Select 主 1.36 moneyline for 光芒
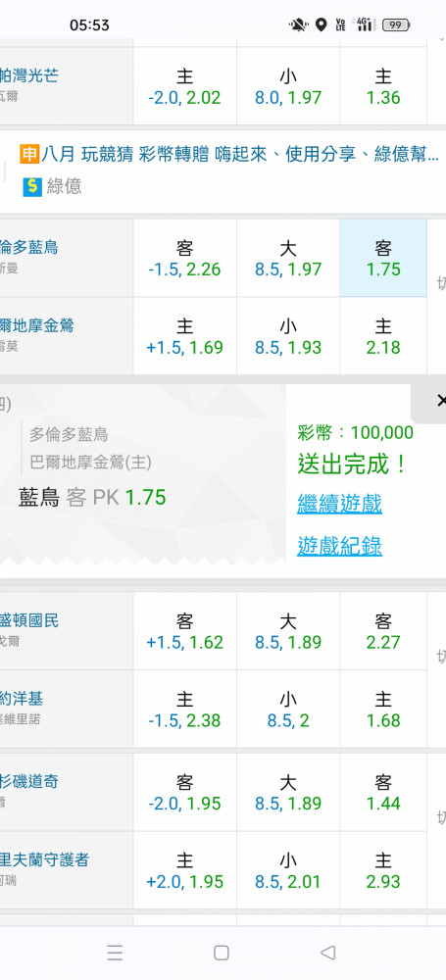Image resolution: width=446 pixels, height=980 pixels. click(x=383, y=86)
